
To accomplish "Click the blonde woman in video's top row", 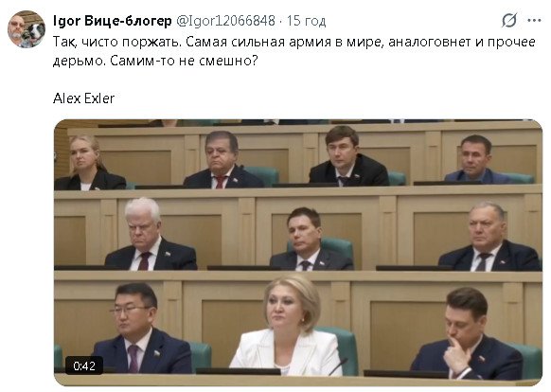I will (x=89, y=164).
